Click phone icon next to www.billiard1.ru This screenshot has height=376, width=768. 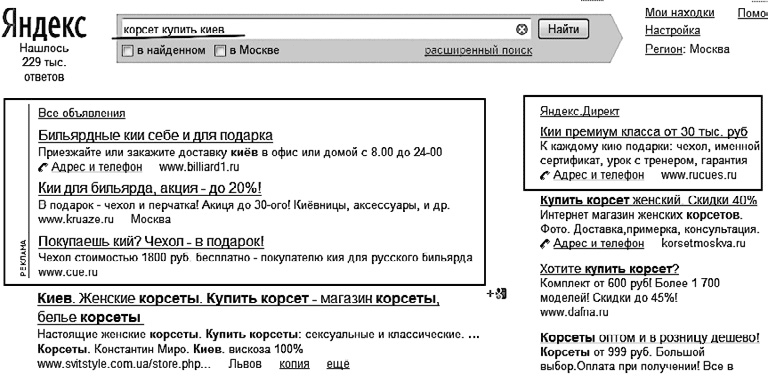point(43,167)
